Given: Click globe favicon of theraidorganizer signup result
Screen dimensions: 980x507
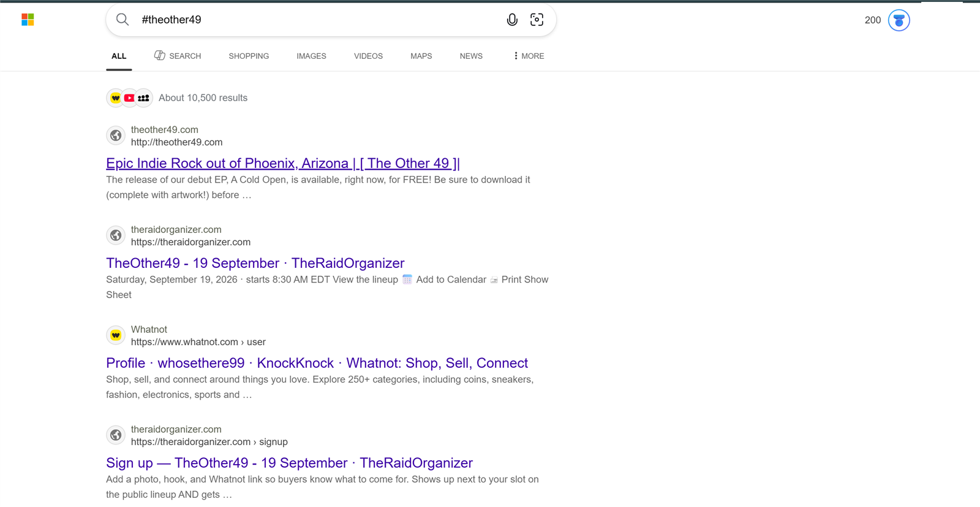Looking at the screenshot, I should [x=116, y=435].
